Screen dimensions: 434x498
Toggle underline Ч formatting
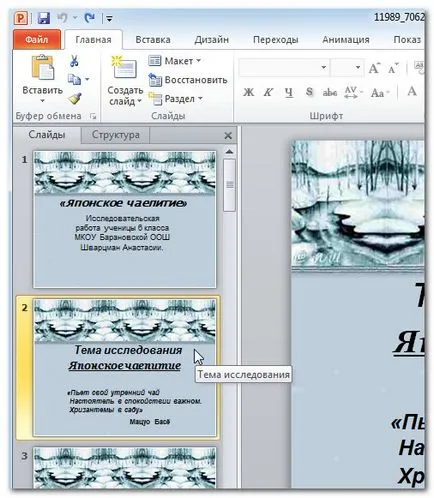click(x=289, y=92)
